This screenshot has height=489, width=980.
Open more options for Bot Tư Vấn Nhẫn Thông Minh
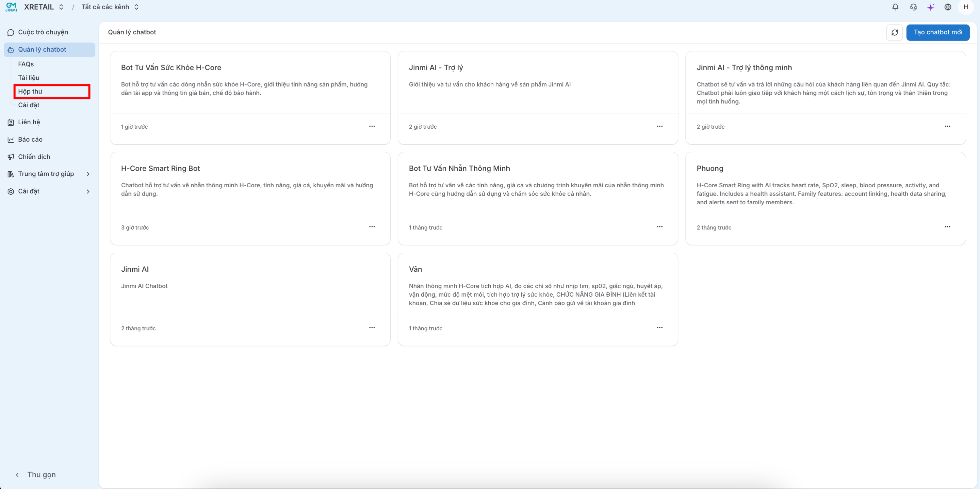coord(659,226)
